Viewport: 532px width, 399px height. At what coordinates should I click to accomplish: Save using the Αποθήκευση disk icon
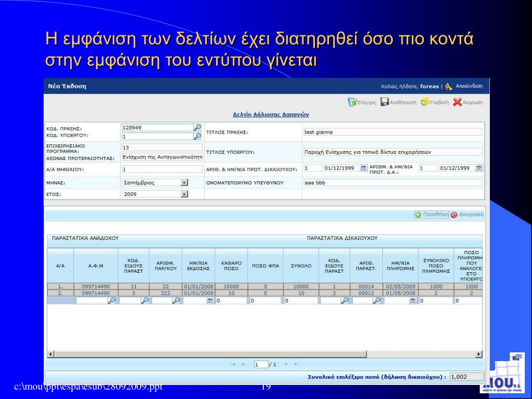[x=384, y=102]
